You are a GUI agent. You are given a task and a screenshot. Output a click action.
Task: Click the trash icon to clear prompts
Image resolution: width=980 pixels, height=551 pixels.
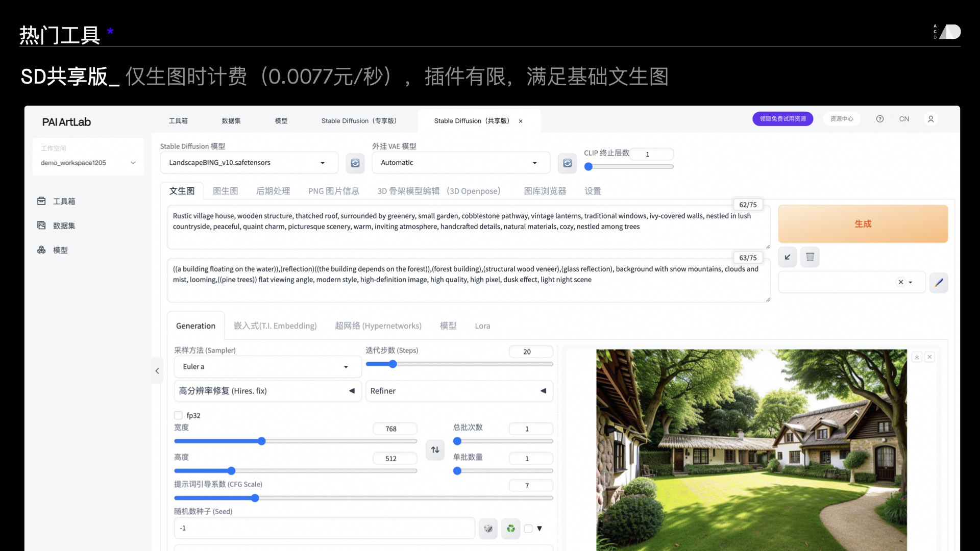(810, 257)
